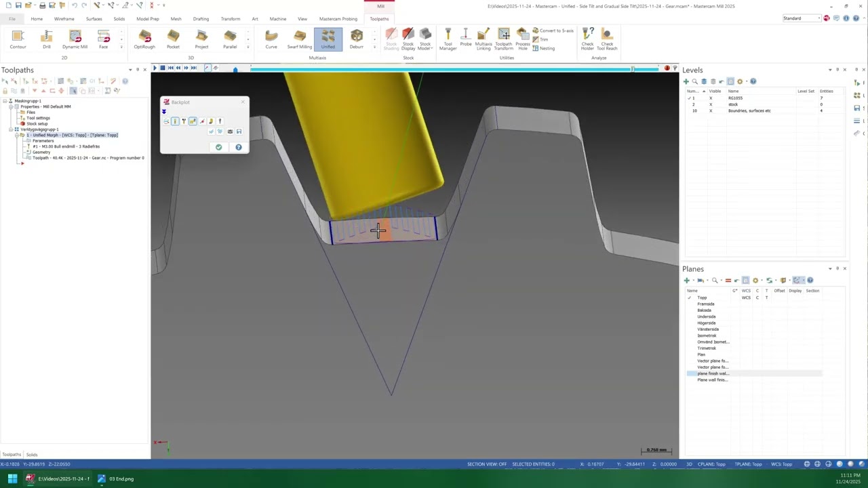Viewport: 868px width, 488px height.
Task: Switch to the Wireframe ribbon tab
Action: [64, 18]
